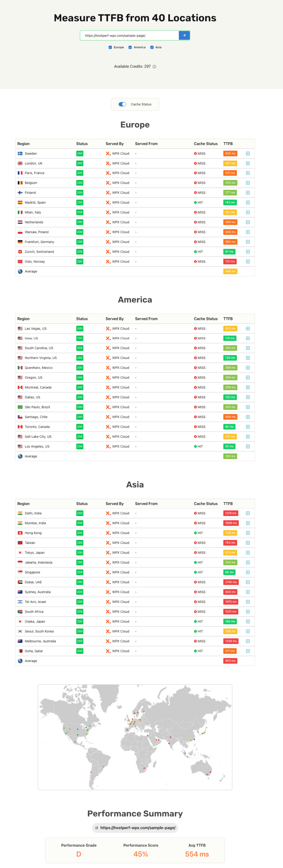Click the TTFB column header in Europe table

click(228, 144)
